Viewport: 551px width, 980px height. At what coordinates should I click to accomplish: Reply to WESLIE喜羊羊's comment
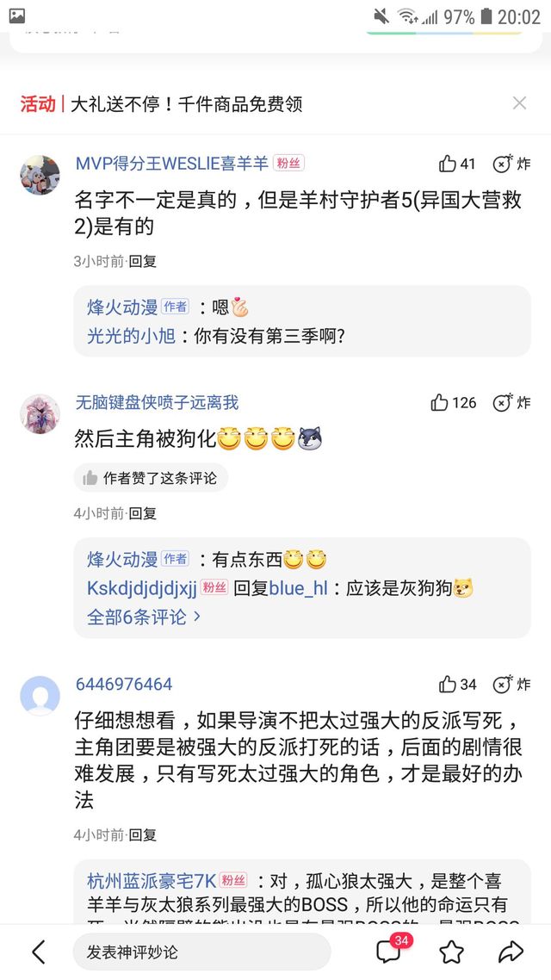tap(143, 261)
